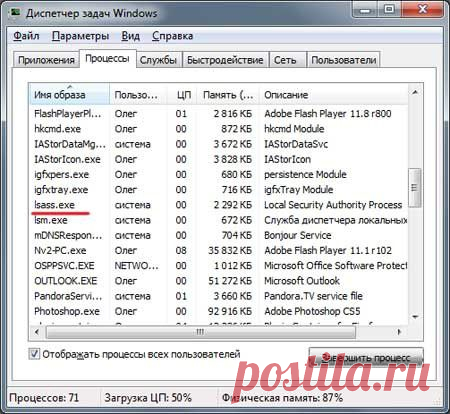Viewport: 450px width, 414px height.
Task: Select the PandoraServi... process
Action: 218,296
